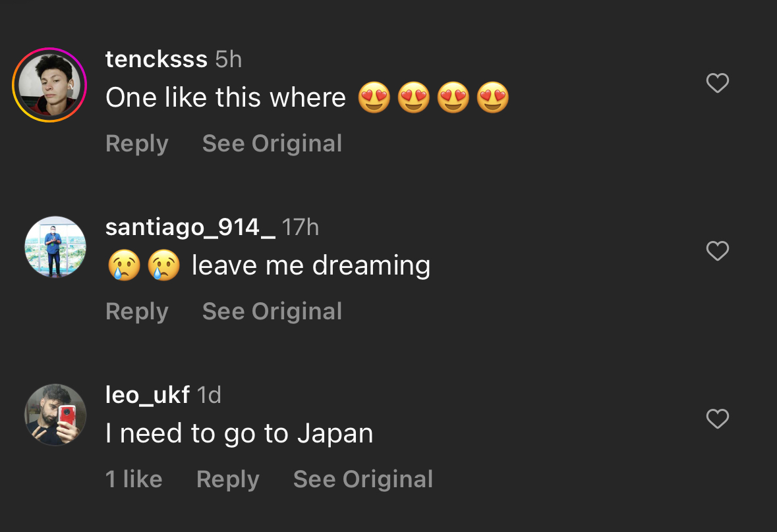
Task: Reply to leo_ukf's Japan comment
Action: (x=228, y=479)
